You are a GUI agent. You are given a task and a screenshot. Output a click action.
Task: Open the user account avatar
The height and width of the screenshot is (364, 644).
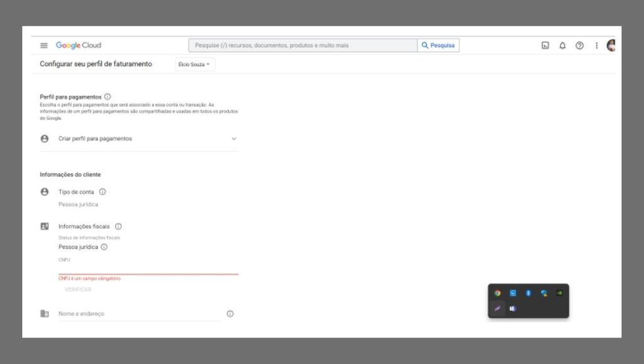(611, 45)
